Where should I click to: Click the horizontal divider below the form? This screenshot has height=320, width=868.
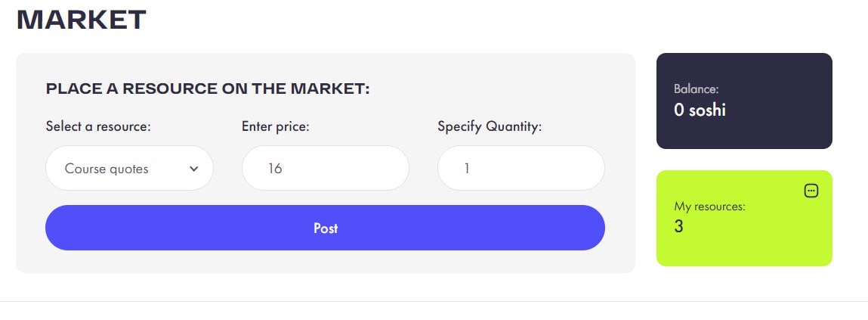pos(434,301)
